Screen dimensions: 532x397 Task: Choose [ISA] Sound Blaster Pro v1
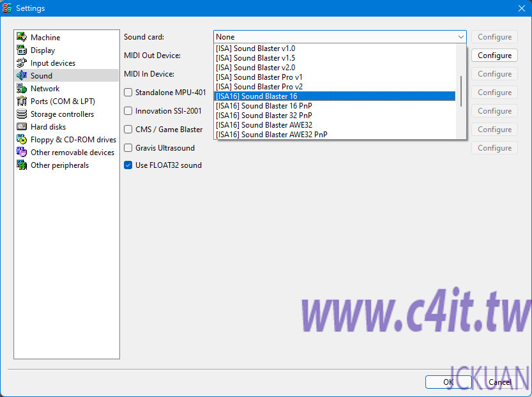coord(335,77)
